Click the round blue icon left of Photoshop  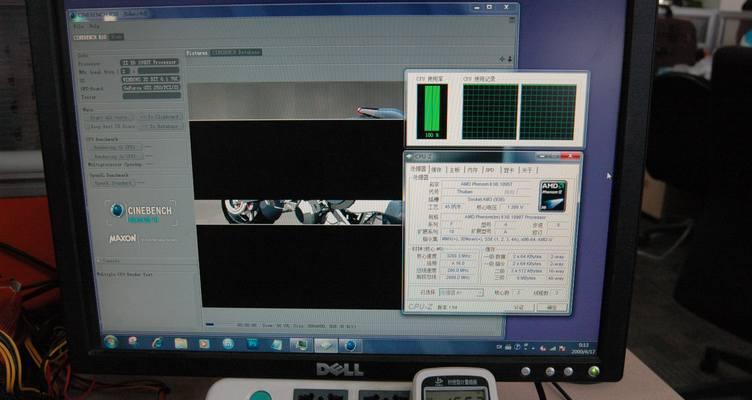click(x=228, y=343)
